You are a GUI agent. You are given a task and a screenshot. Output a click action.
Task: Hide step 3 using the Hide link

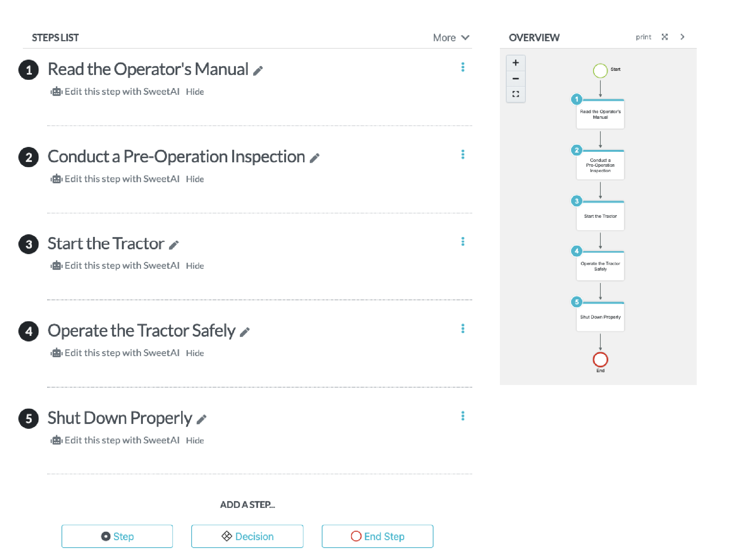[x=194, y=265]
